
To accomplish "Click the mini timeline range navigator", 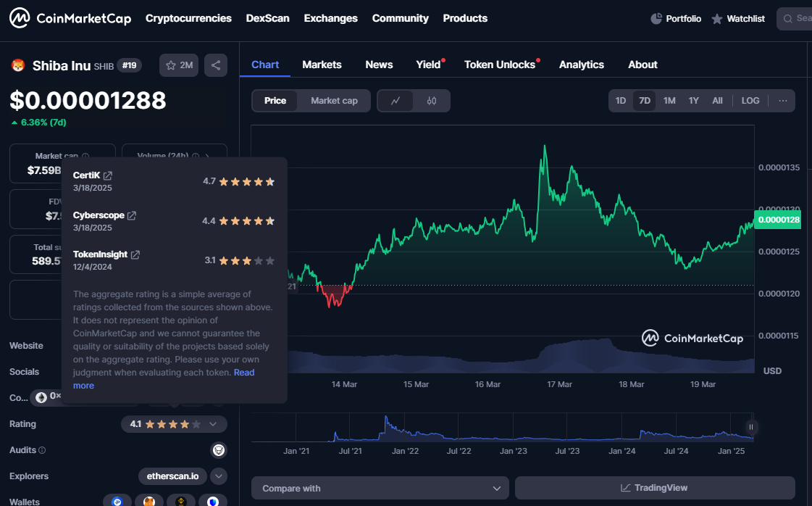I will coord(502,428).
